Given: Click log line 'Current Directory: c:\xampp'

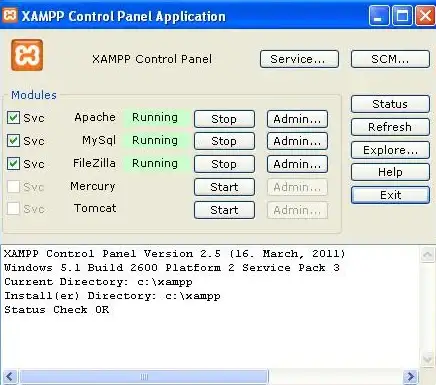Looking at the screenshot, I should coord(98,282).
